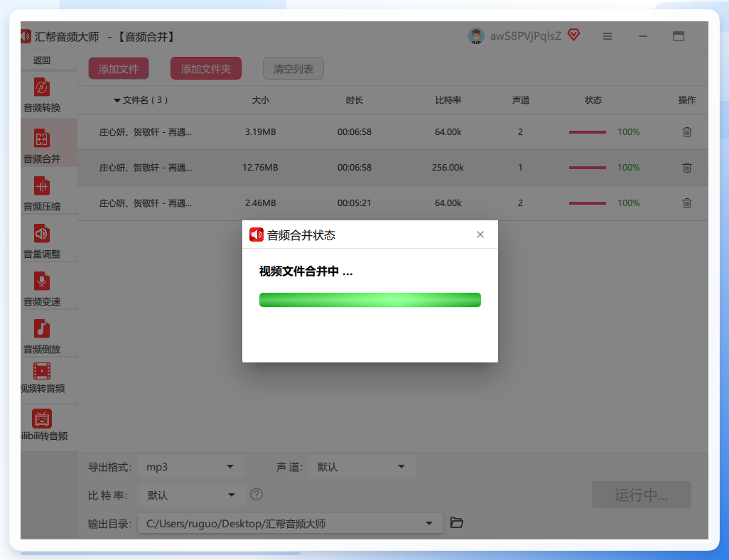Viewport: 729px width, 560px height.
Task: Click 100% status of the 2.46MB row
Action: coord(629,203)
